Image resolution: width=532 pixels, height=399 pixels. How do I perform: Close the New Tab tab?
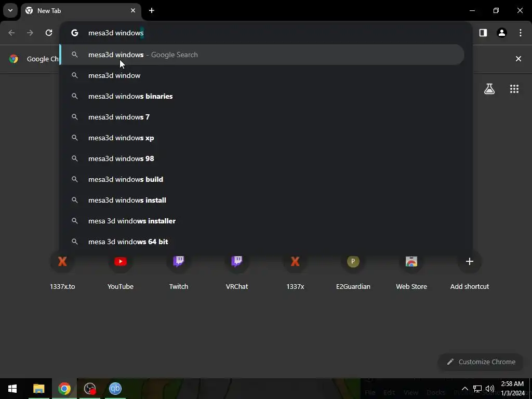[133, 10]
